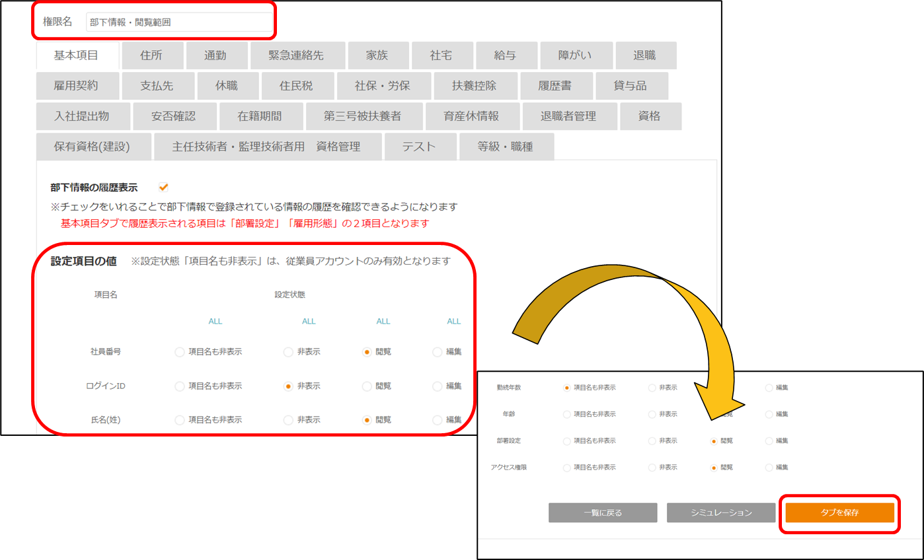Open the 等級・職種 tab
Screen dimensions: 924x560
point(506,147)
